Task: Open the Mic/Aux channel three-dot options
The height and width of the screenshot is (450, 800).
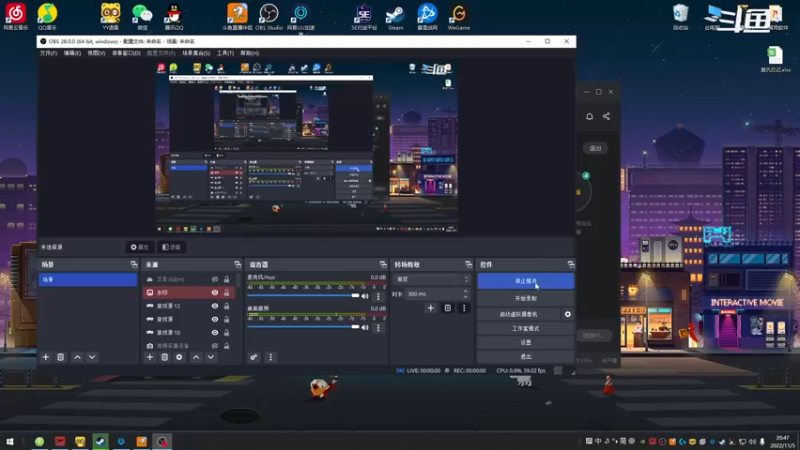Action: pyautogui.click(x=378, y=296)
